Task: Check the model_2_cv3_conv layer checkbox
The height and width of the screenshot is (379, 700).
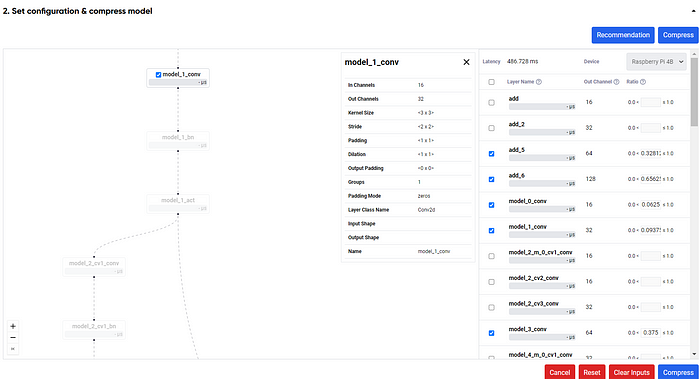Action: point(492,308)
